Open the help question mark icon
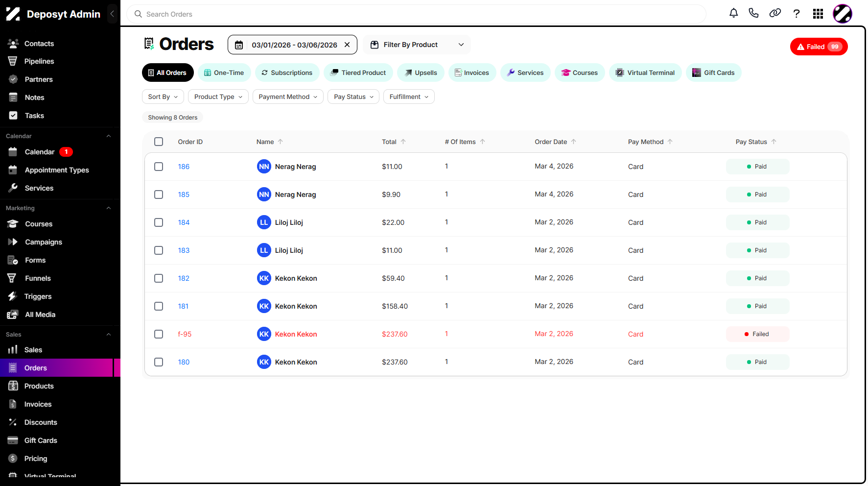Screen dimensions: 868x486 797,14
